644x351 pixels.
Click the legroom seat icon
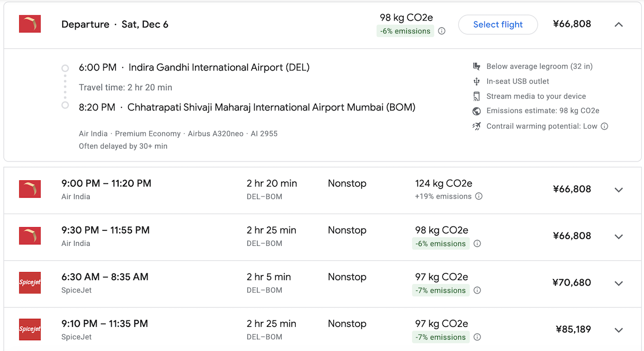tap(476, 67)
